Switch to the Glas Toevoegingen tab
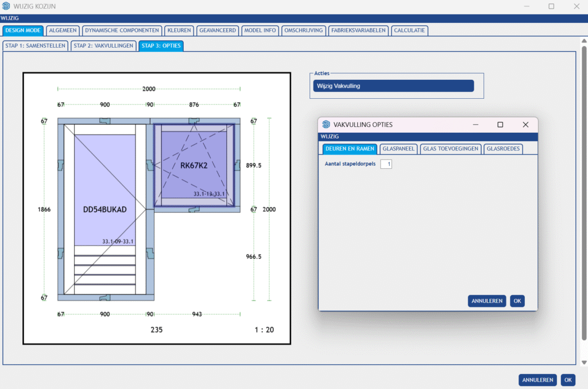The image size is (588, 389). point(451,149)
